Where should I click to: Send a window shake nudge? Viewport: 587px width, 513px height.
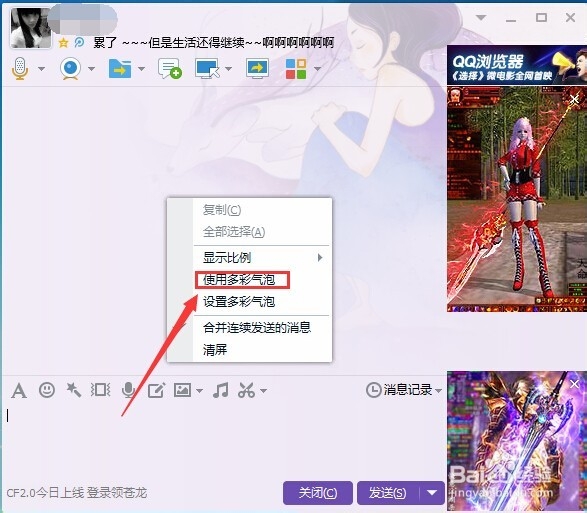point(100,390)
